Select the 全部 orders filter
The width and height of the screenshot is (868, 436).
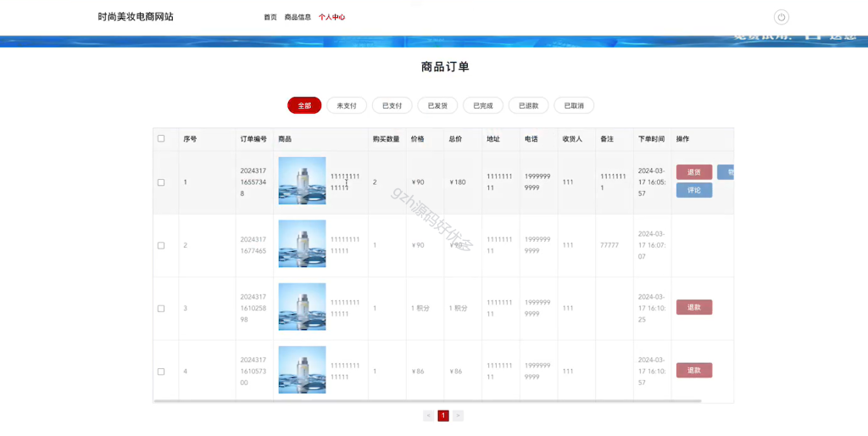(x=304, y=105)
